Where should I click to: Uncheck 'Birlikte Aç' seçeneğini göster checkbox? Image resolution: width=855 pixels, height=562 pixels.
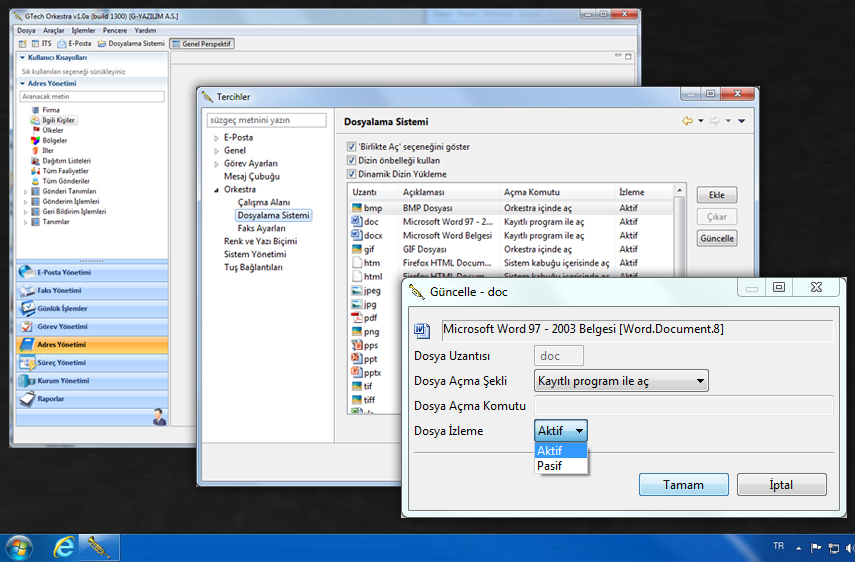(351, 147)
